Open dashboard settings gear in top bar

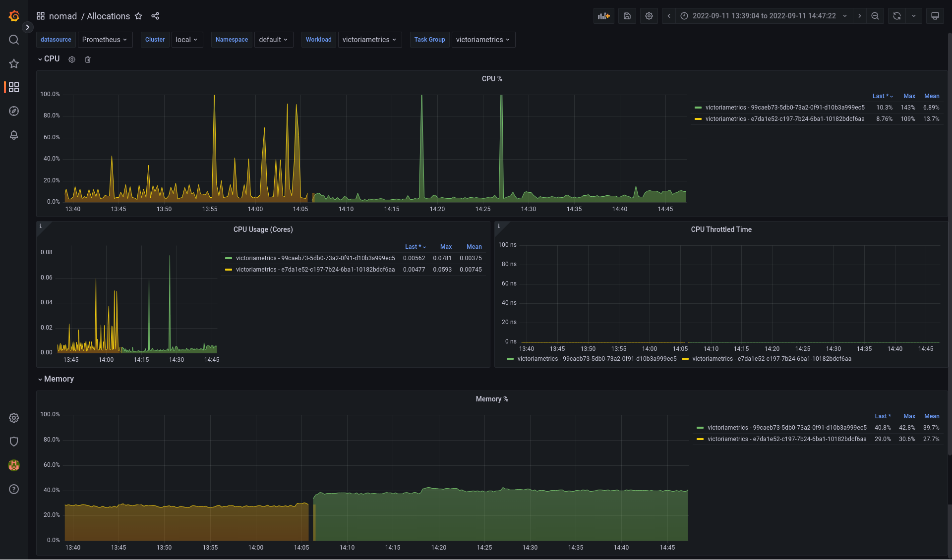[x=649, y=16]
